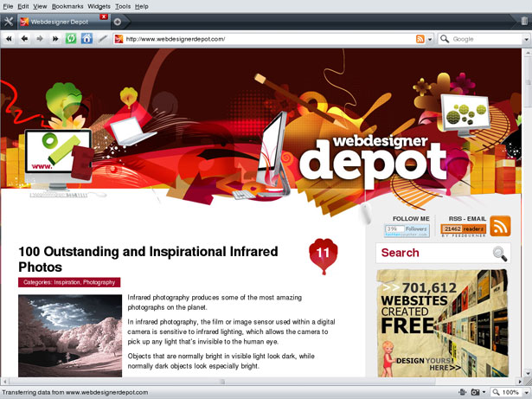
Task: Click the vertical scrollbar thumb
Action: point(528,82)
